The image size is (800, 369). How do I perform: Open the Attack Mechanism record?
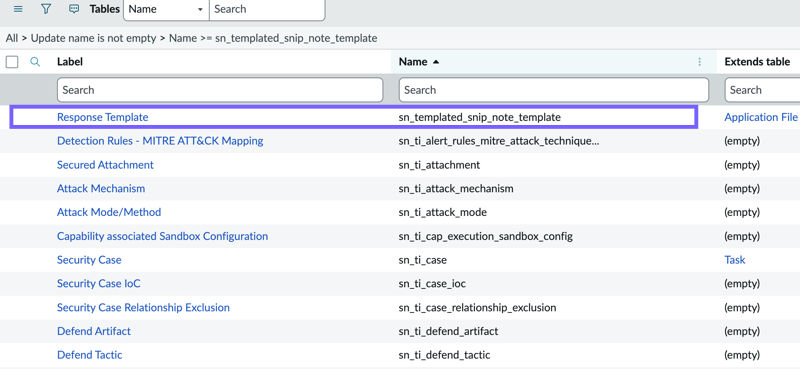coord(101,188)
